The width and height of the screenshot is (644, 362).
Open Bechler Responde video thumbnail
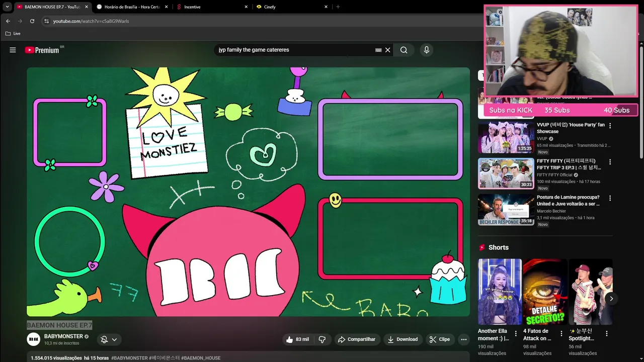506,210
